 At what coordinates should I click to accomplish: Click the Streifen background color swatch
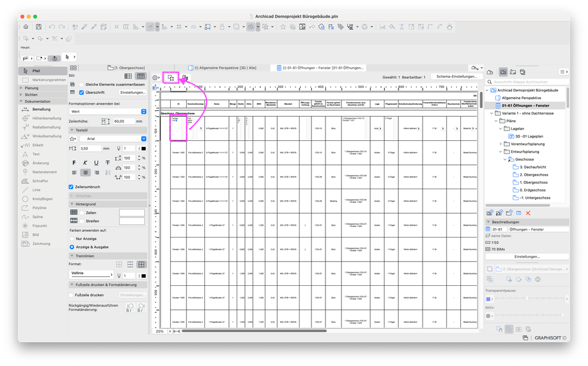click(x=132, y=221)
